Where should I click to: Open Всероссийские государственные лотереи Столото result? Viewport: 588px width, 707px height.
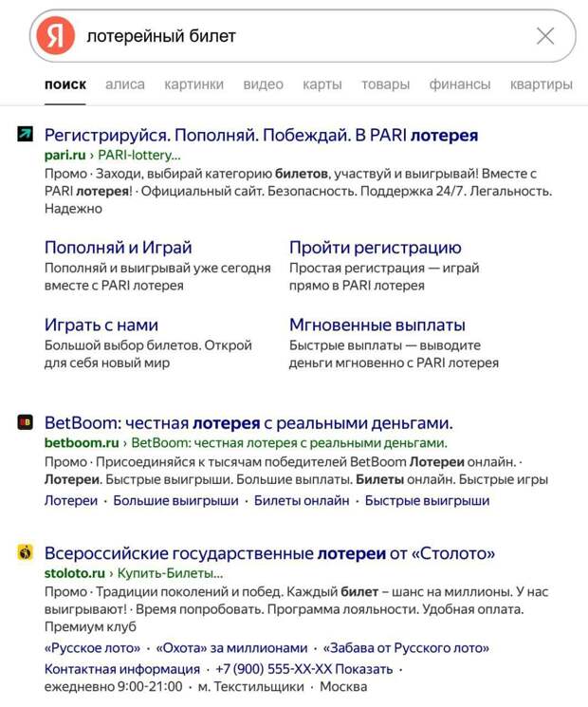[269, 553]
